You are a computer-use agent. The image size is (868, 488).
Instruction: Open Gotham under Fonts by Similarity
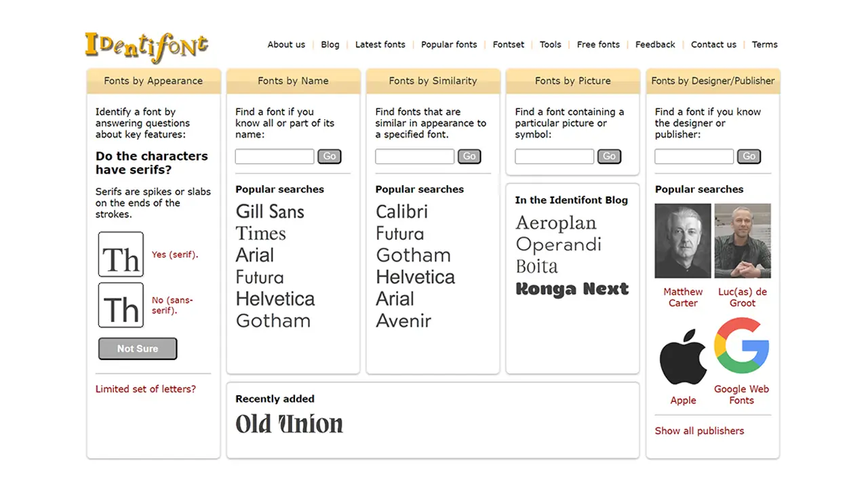[x=413, y=256]
